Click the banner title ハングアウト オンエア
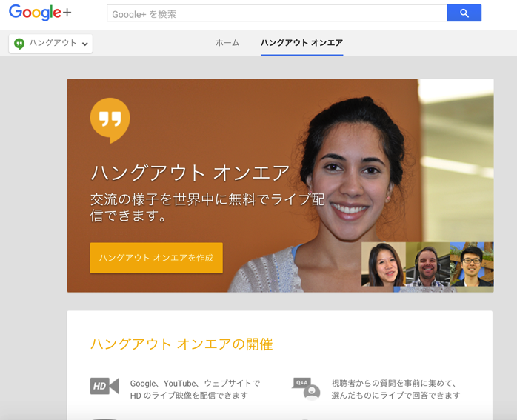 190,173
